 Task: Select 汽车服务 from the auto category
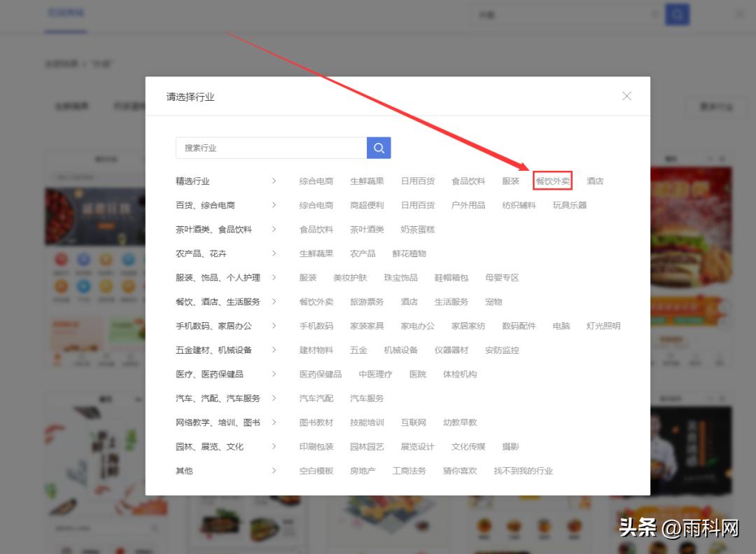(365, 398)
